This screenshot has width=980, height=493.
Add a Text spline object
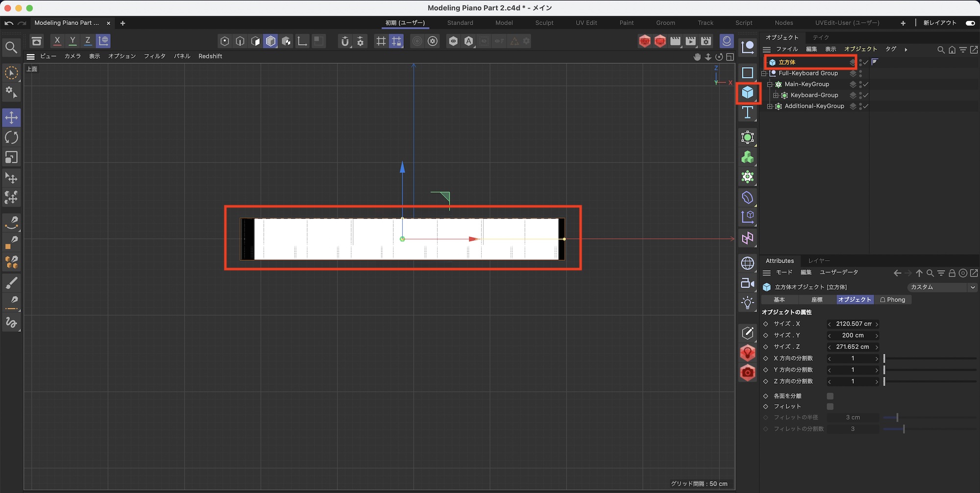click(747, 113)
